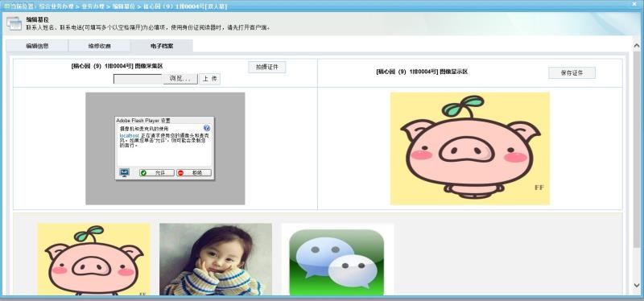Click the 编辑墓位 header window icon
This screenshot has height=301, width=644.
click(14, 23)
